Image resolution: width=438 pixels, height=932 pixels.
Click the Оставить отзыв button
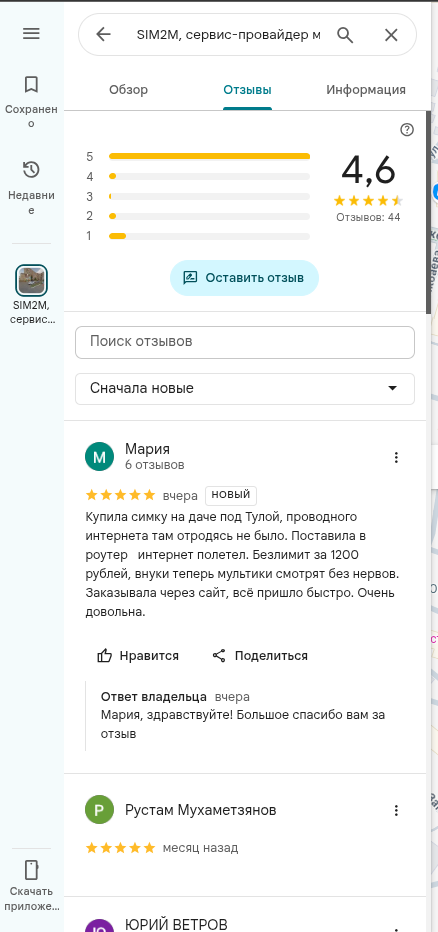[x=244, y=278]
